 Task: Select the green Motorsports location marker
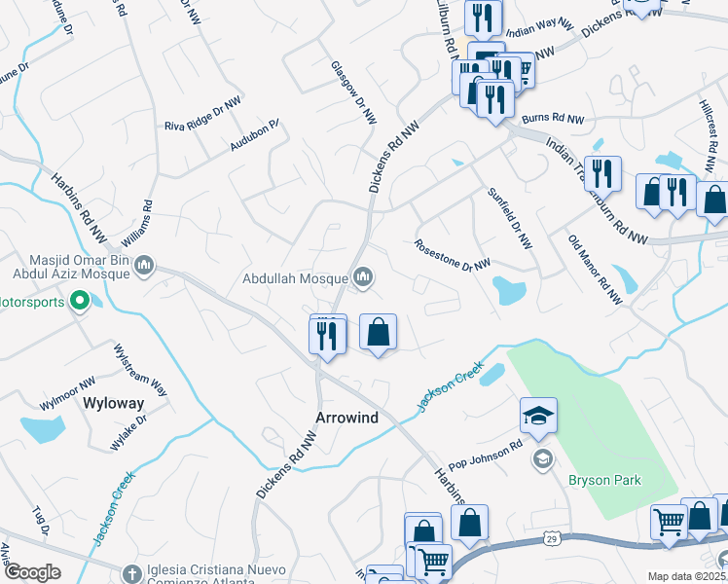[x=80, y=301]
